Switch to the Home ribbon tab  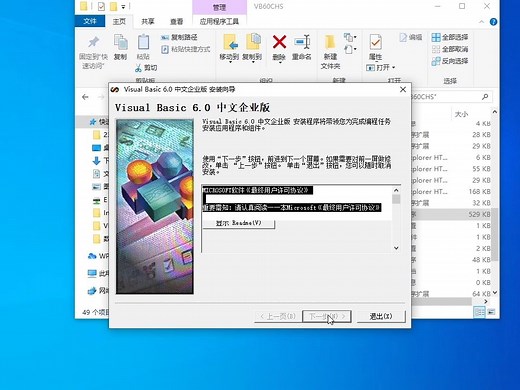pos(119,21)
